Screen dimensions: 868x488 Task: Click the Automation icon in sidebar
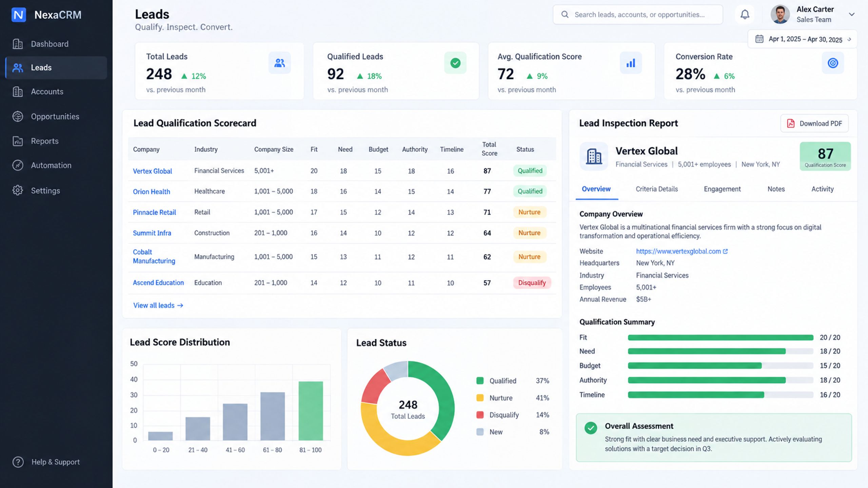coord(18,165)
